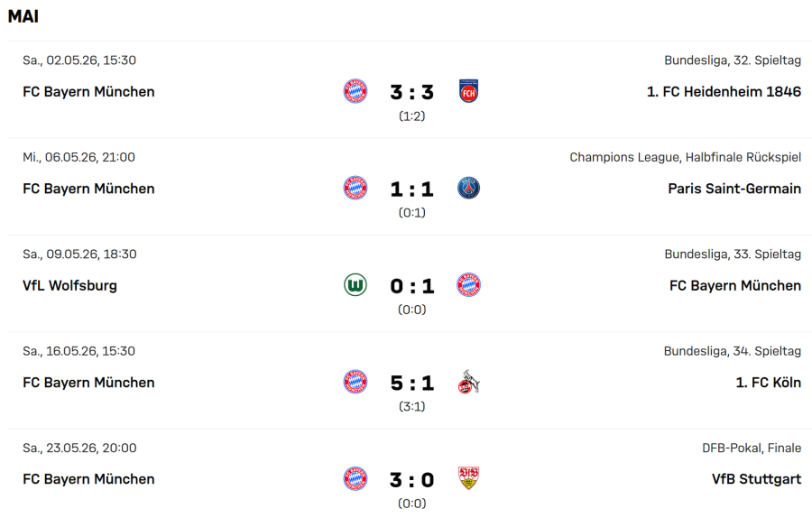This screenshot has height=518, width=812.
Task: Open the 5:1 result against Köln
Action: pyautogui.click(x=411, y=383)
